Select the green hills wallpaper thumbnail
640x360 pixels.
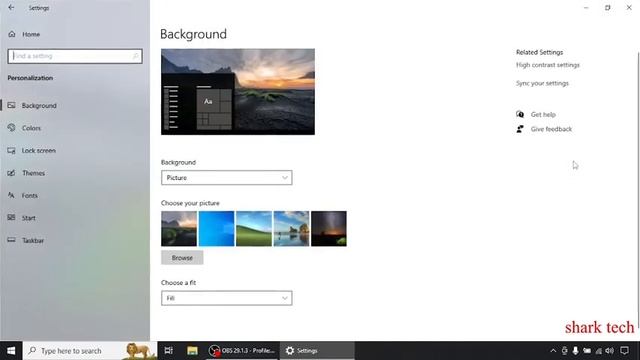254,229
